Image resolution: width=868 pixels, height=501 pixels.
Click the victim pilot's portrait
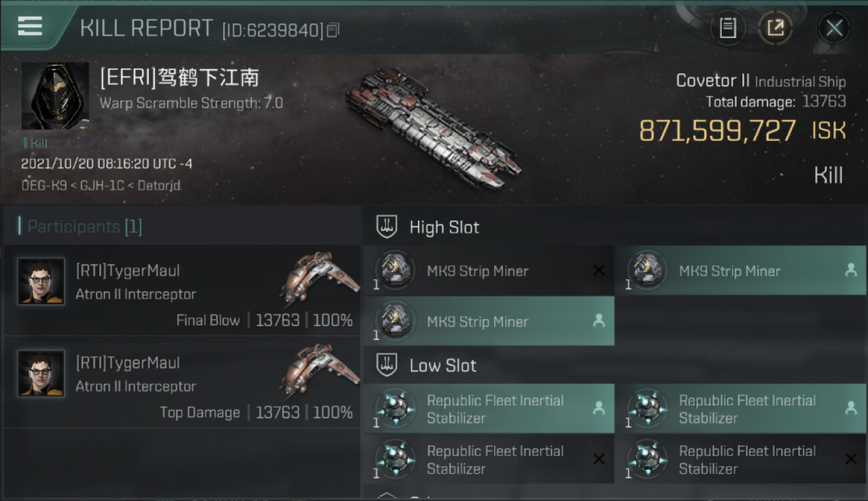pos(55,96)
